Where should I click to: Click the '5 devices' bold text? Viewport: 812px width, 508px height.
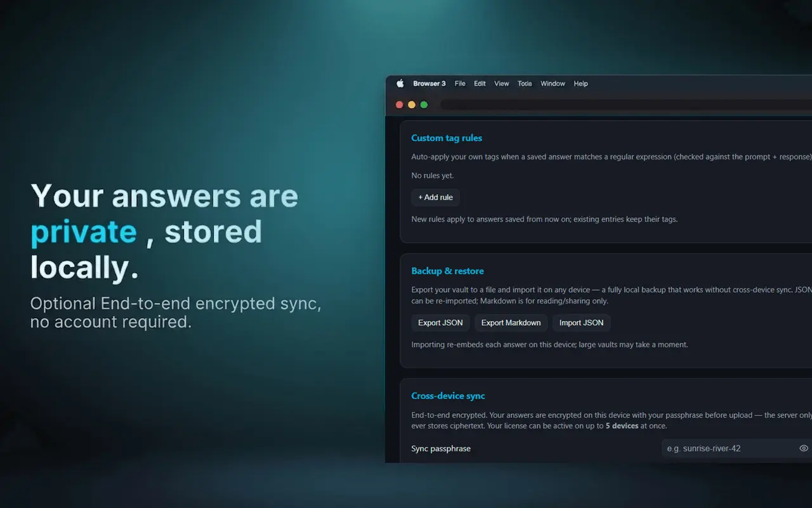click(x=622, y=425)
